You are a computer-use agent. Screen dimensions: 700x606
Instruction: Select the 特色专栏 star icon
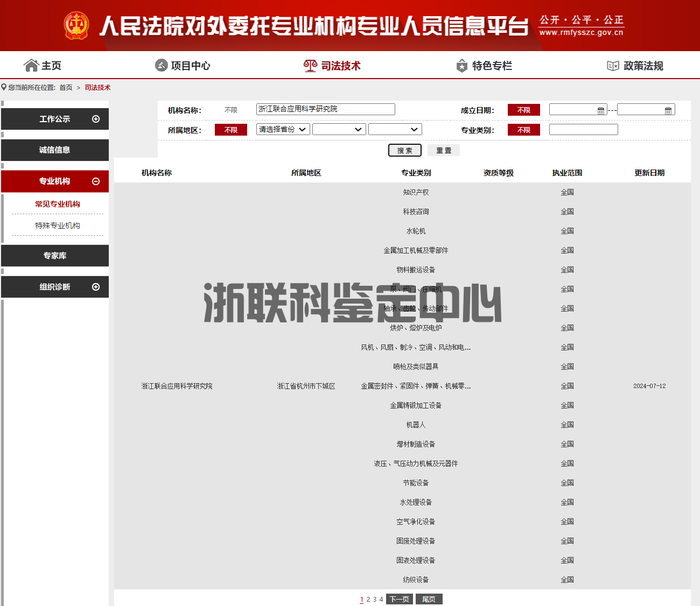pyautogui.click(x=462, y=65)
